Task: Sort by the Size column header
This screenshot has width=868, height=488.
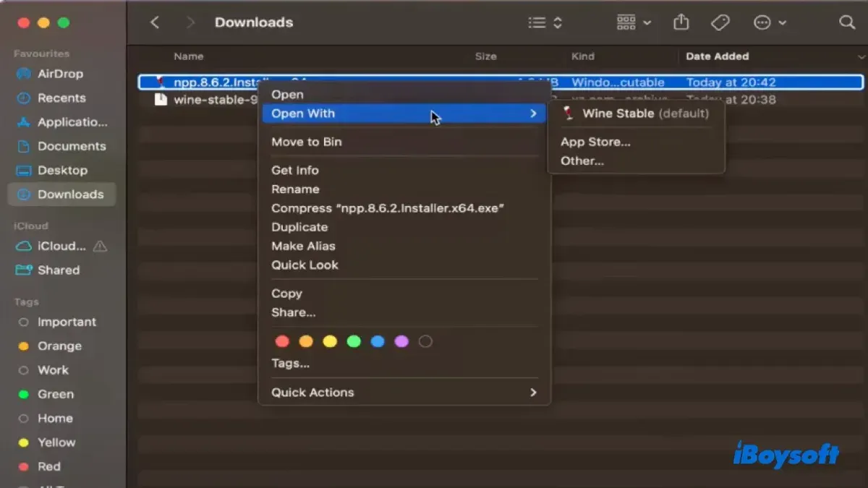Action: coord(486,56)
